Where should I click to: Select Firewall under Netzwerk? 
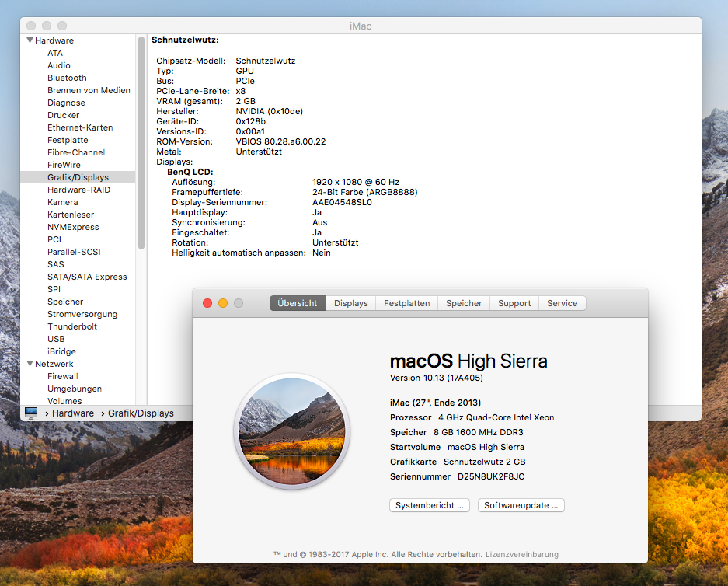click(63, 376)
